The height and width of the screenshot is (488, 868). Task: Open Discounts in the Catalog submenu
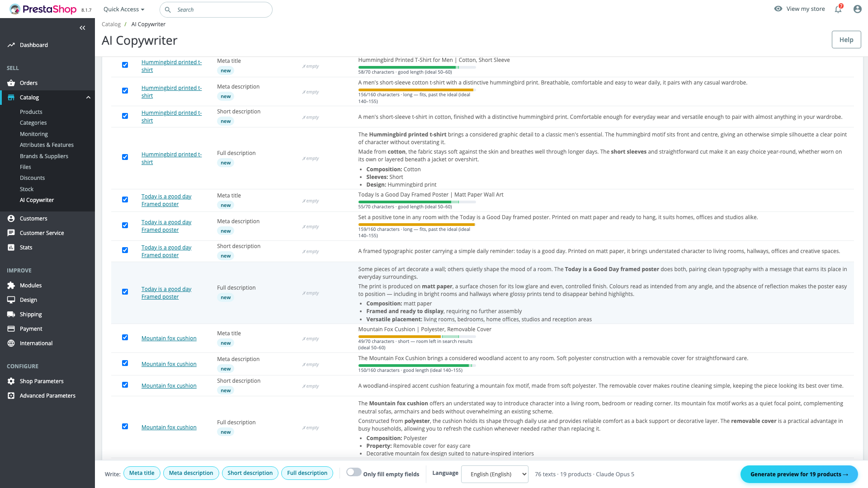pos(33,178)
